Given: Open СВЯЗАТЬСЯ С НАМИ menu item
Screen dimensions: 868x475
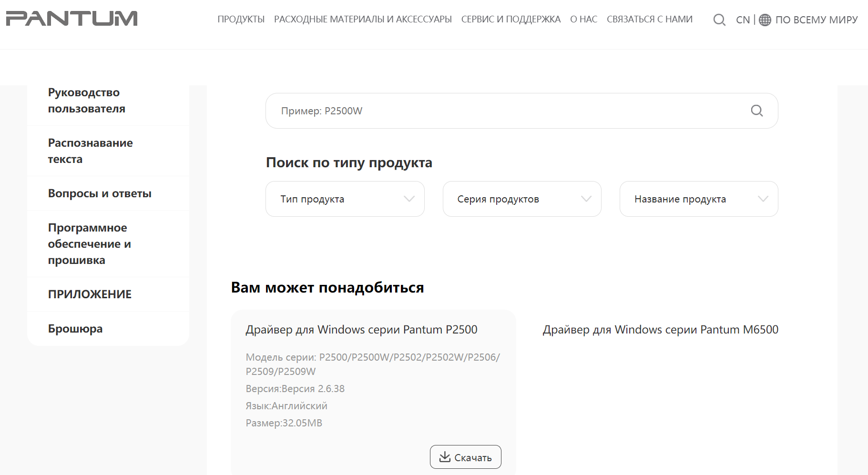Looking at the screenshot, I should pyautogui.click(x=649, y=19).
